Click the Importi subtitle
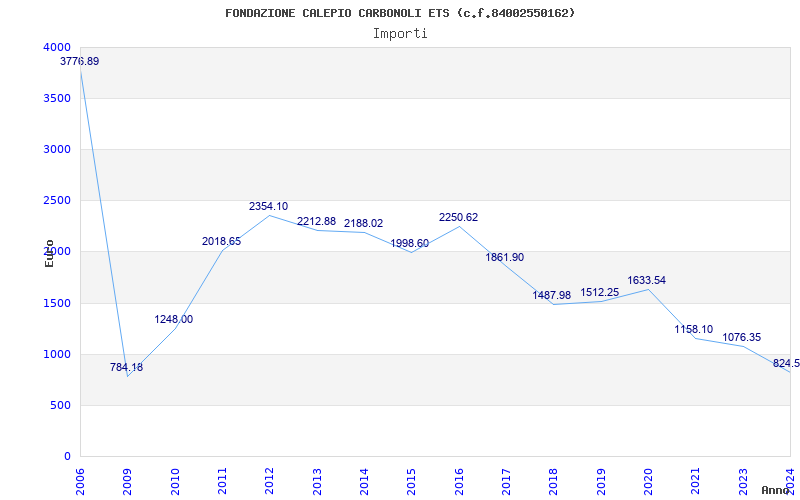 point(400,34)
